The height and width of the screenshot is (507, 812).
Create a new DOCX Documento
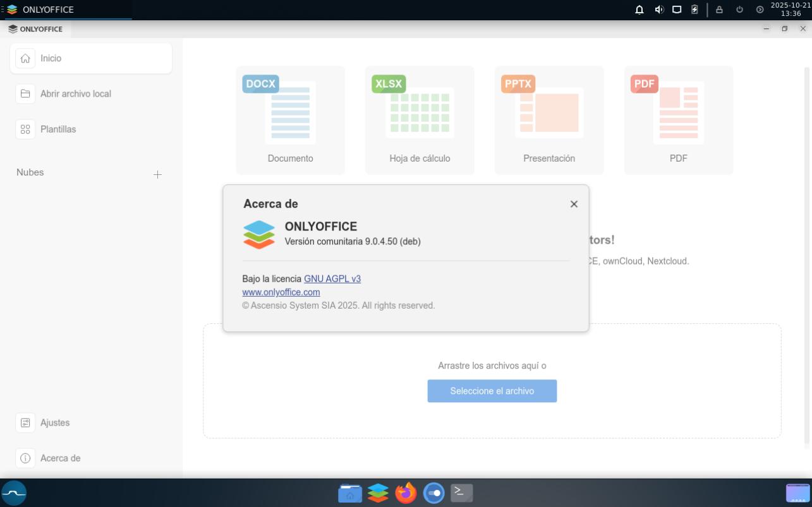290,120
